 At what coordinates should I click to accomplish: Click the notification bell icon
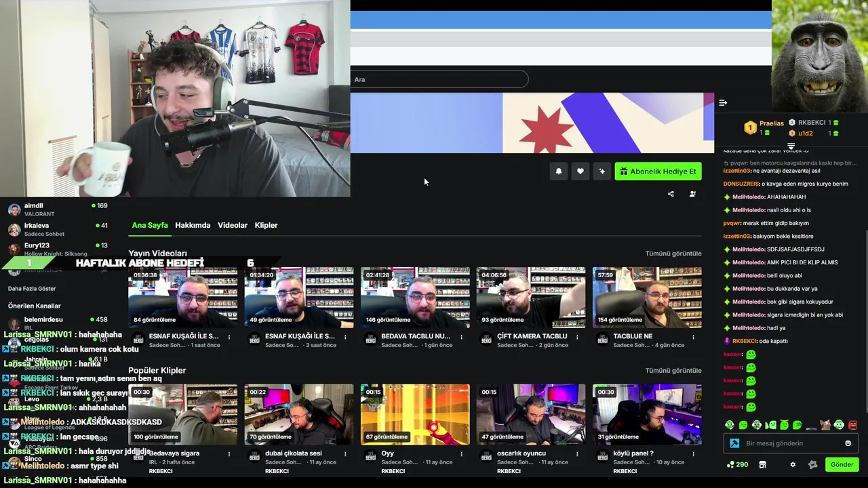(559, 171)
